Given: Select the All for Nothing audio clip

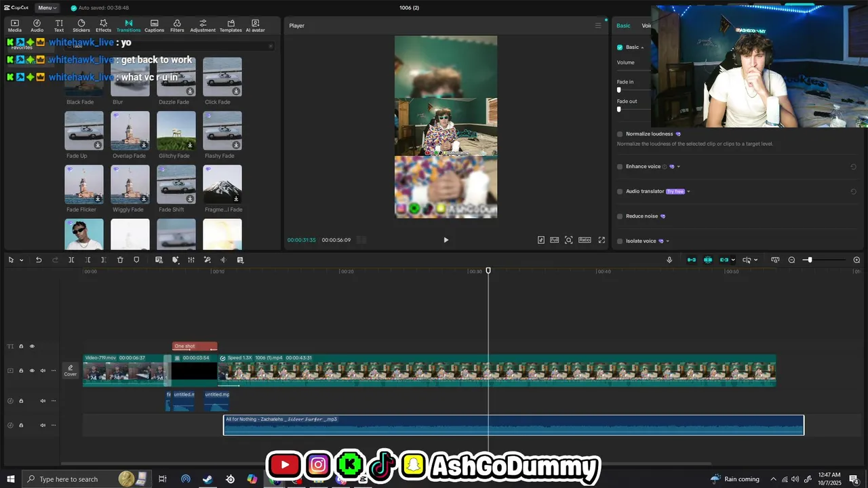Looking at the screenshot, I should point(513,425).
